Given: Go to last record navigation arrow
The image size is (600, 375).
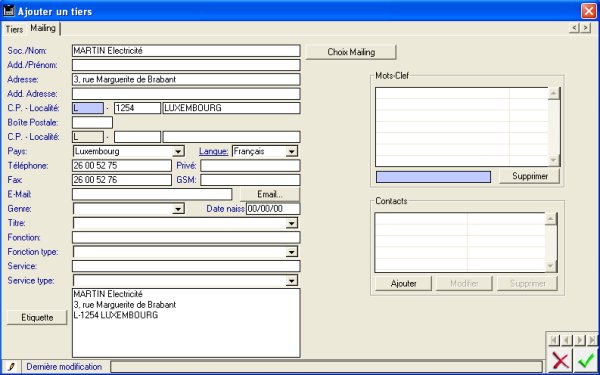Looking at the screenshot, I should tap(592, 340).
